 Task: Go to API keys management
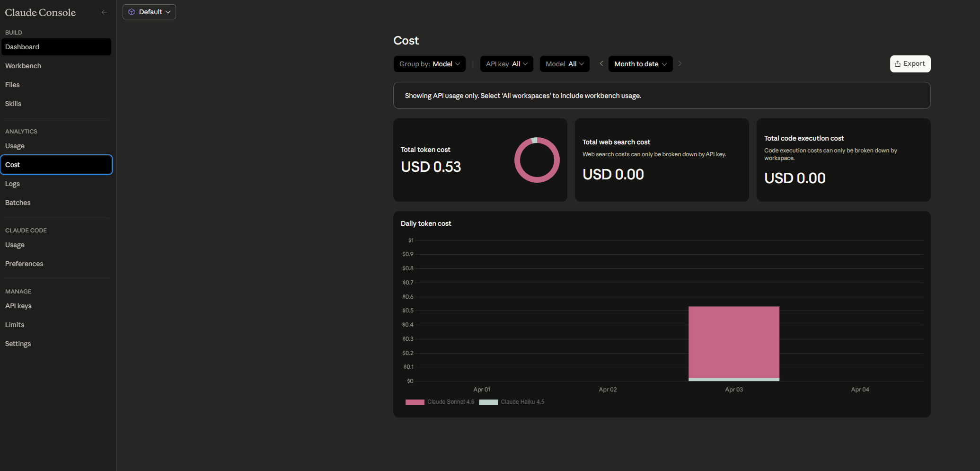pos(18,306)
